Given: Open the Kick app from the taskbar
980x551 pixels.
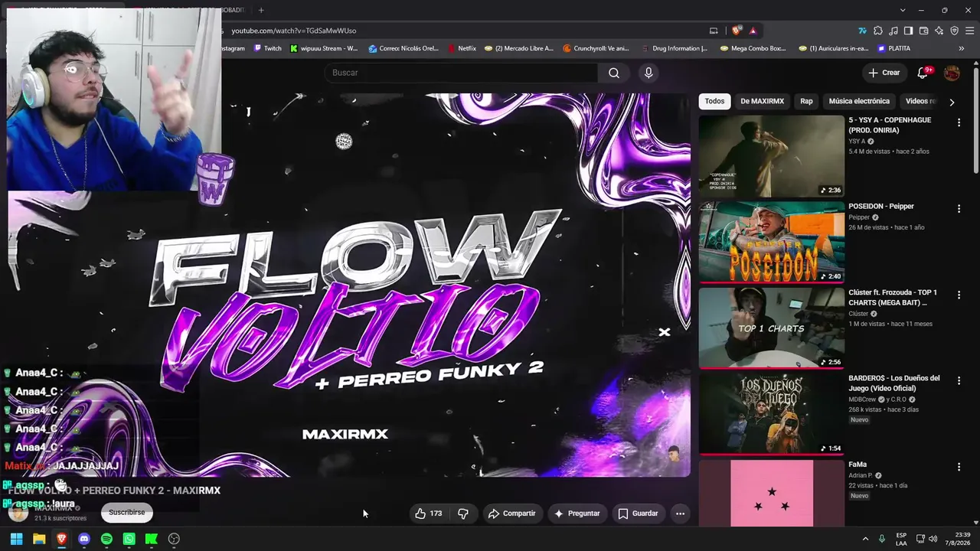Looking at the screenshot, I should (152, 539).
